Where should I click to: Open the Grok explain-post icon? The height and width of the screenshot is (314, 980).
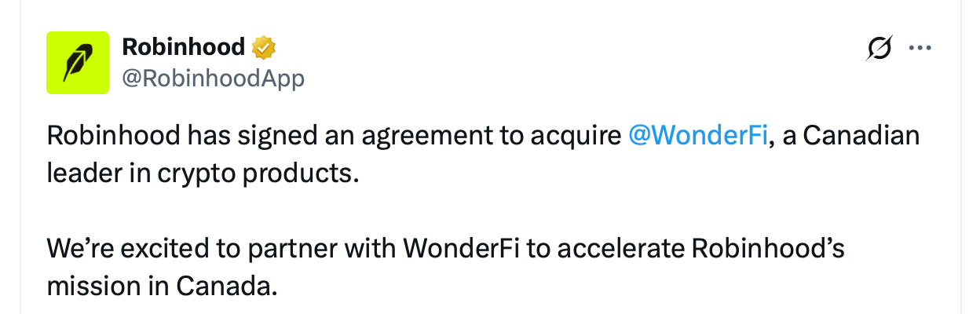coord(879,49)
